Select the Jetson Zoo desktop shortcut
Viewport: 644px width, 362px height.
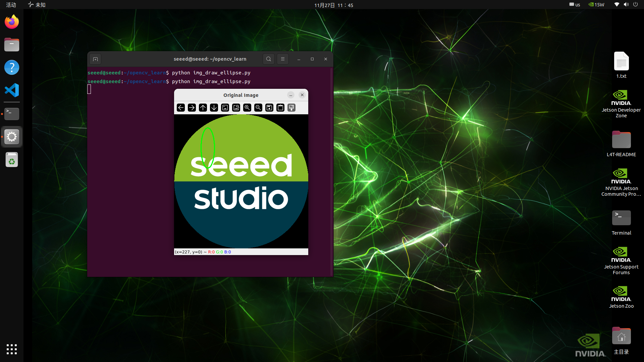621,297
